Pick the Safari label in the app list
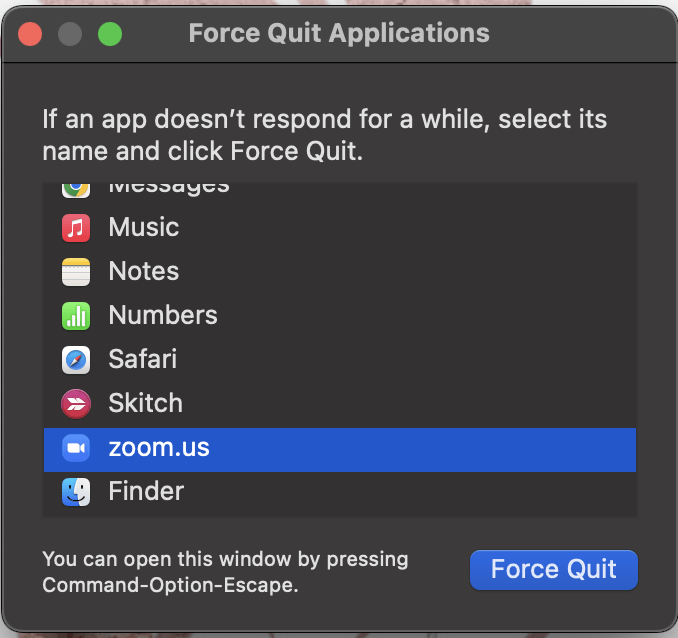The height and width of the screenshot is (638, 678). (143, 359)
